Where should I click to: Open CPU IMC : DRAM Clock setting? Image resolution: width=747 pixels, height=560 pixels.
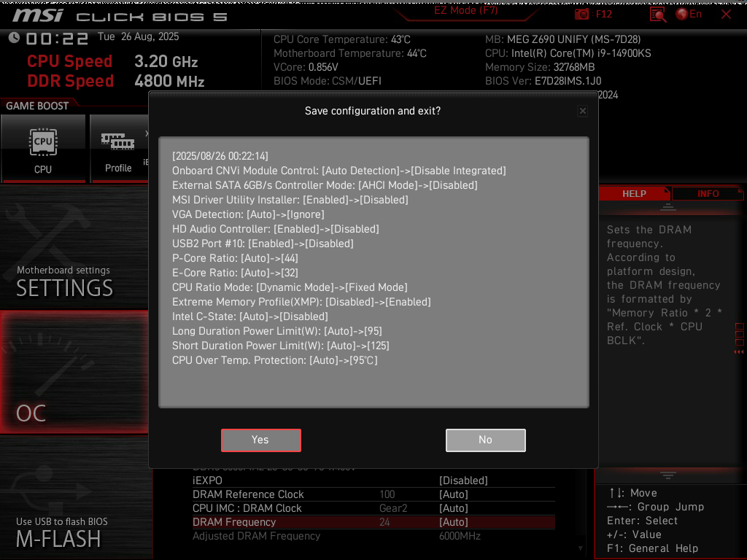pyautogui.click(x=373, y=508)
